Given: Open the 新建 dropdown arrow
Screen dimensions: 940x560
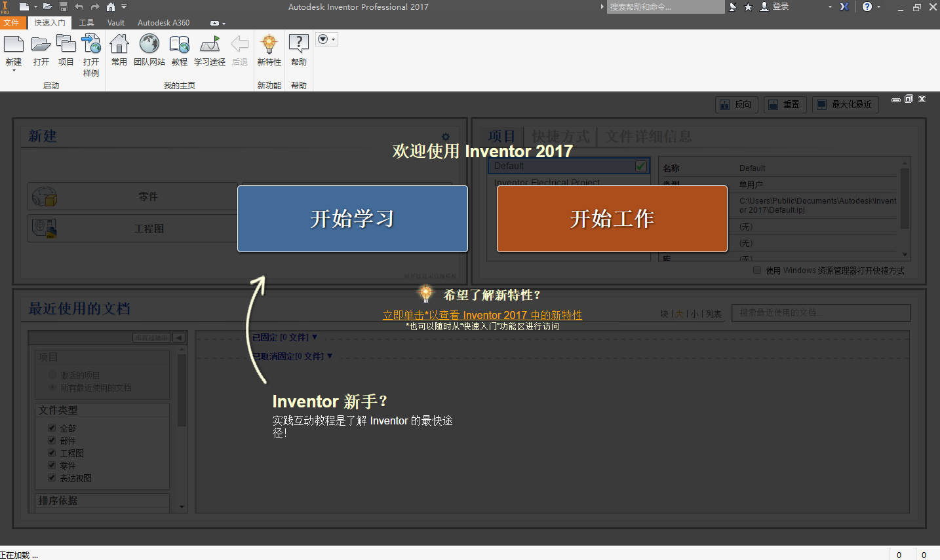Looking at the screenshot, I should click(x=14, y=70).
